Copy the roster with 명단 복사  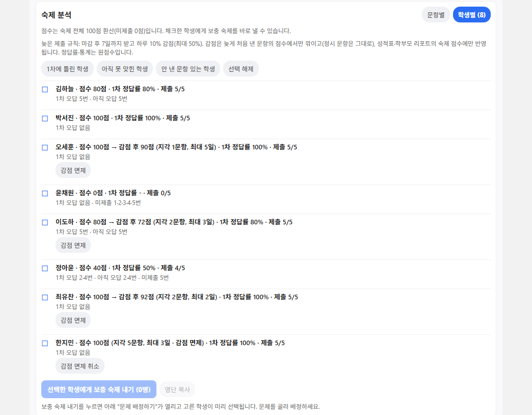point(177,390)
